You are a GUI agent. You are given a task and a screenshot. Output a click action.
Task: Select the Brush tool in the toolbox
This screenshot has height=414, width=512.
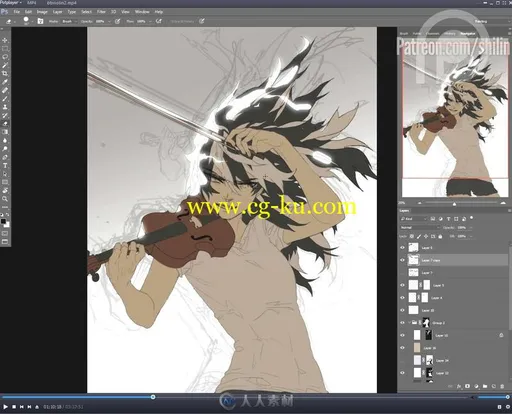tap(5, 99)
